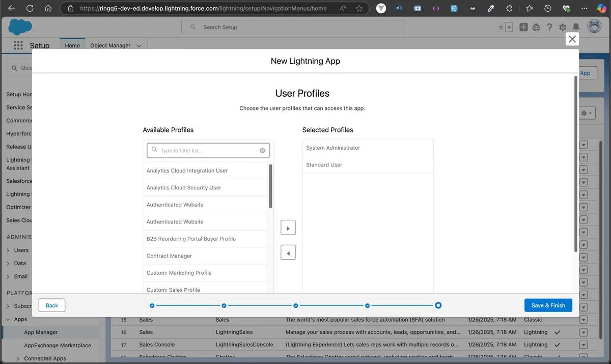This screenshot has width=611, height=364.
Task: Go Back to the previous wizard step
Action: pos(52,305)
